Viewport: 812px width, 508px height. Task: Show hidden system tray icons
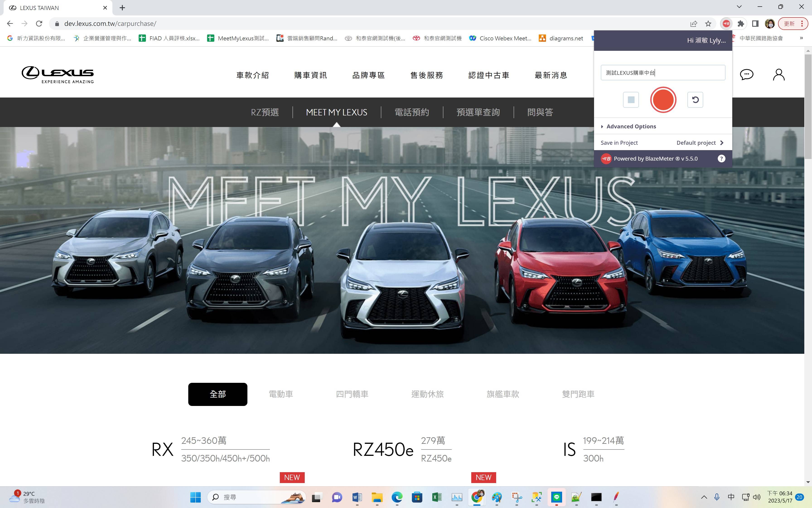[704, 497]
